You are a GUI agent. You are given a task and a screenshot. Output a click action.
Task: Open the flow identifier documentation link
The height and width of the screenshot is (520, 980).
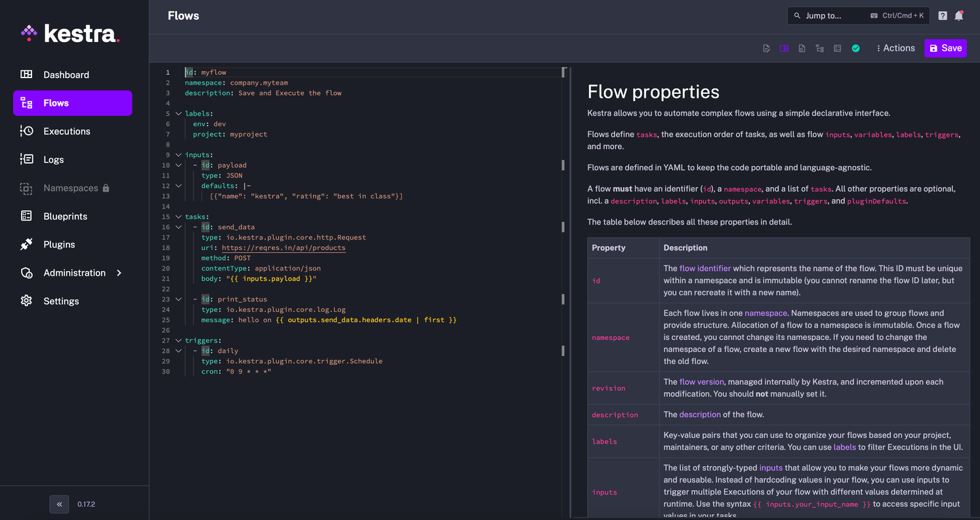[704, 269]
